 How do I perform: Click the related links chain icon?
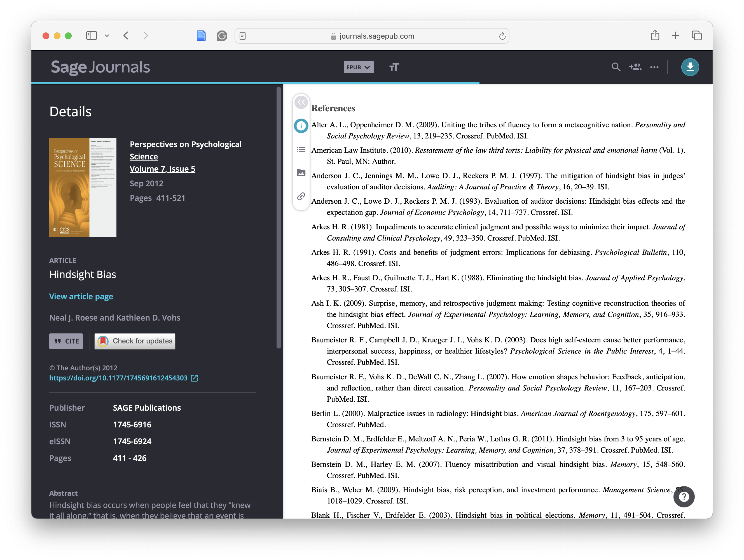point(301,196)
